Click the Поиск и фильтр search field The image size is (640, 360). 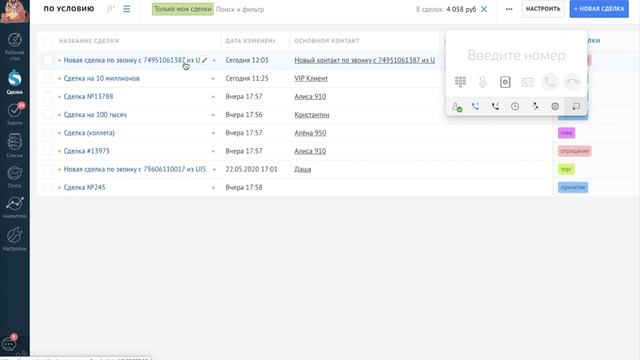(x=240, y=9)
